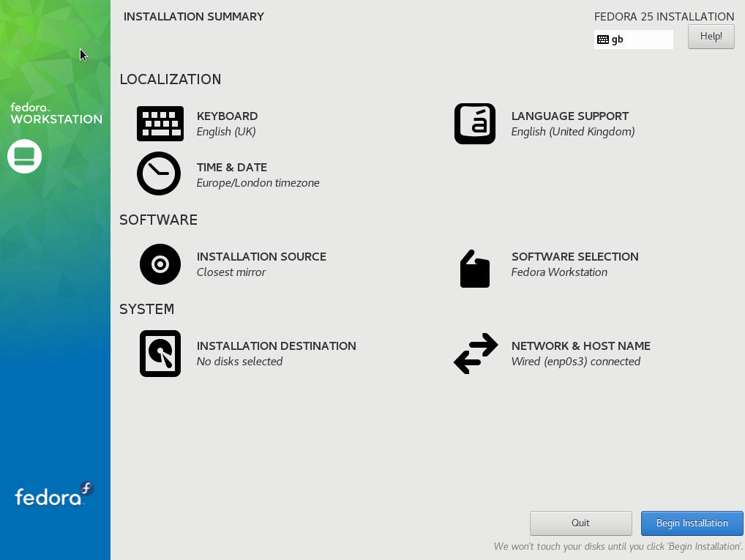Click English (United Kingdom) language status
The height and width of the screenshot is (560, 745).
(573, 132)
